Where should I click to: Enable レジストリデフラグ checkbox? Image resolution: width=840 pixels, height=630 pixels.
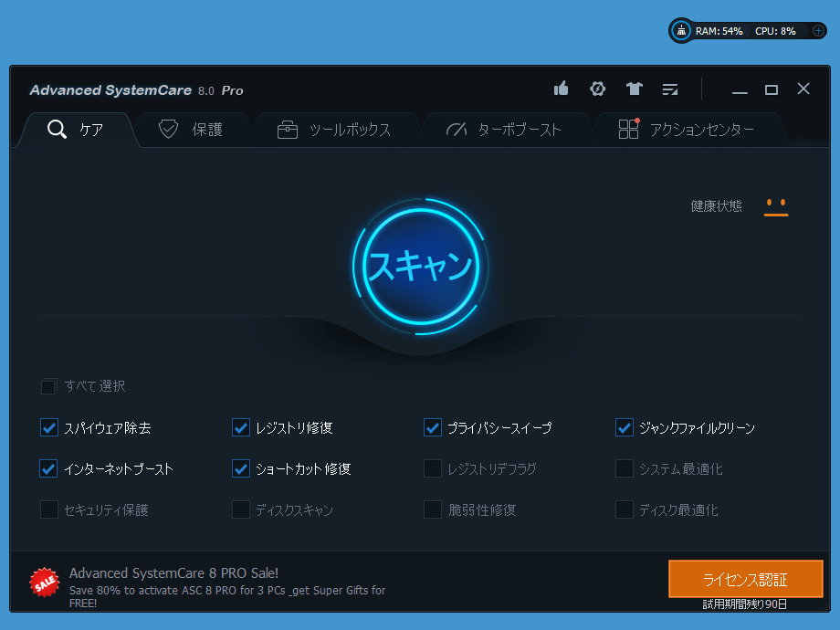(432, 468)
